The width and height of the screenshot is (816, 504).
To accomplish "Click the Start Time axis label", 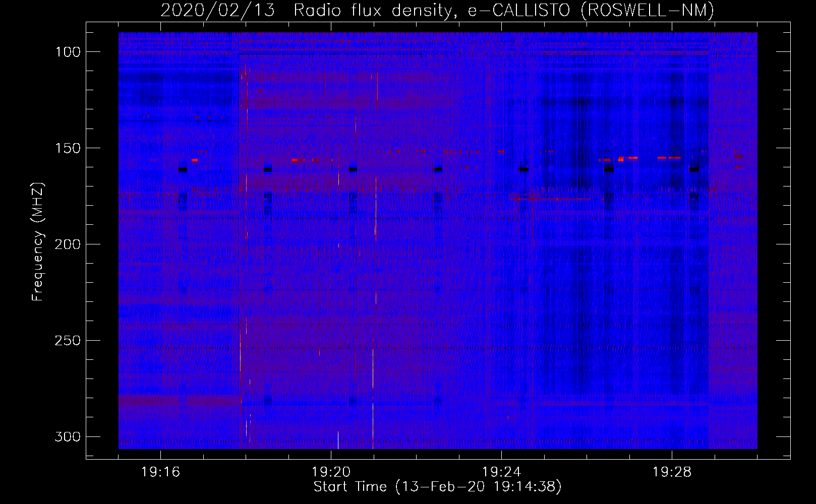I will click(437, 487).
